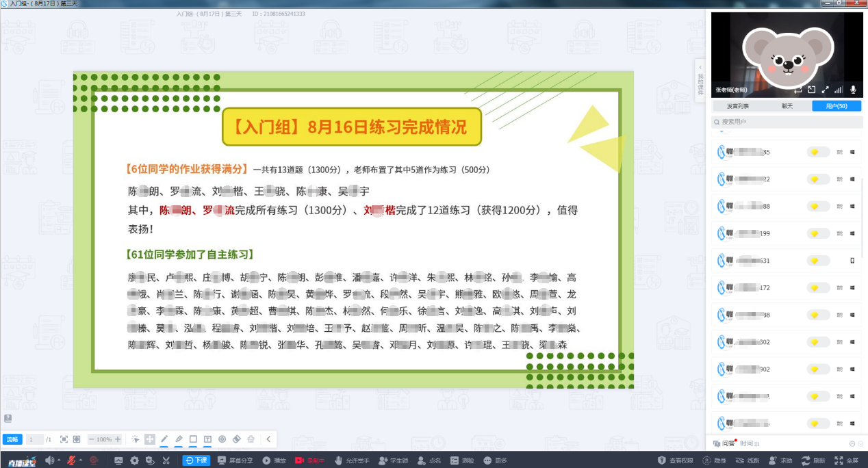Click the signal strength bars on video
868x468 pixels.
point(839,90)
